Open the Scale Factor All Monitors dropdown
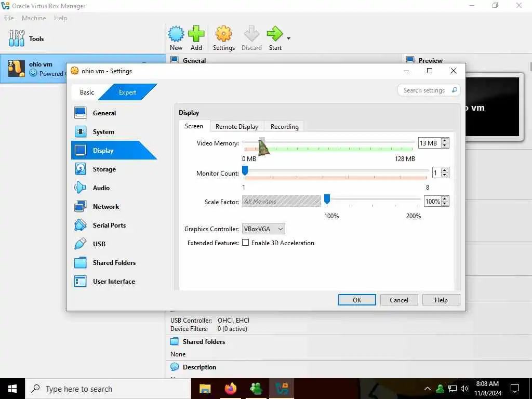The image size is (532, 399). tap(281, 201)
